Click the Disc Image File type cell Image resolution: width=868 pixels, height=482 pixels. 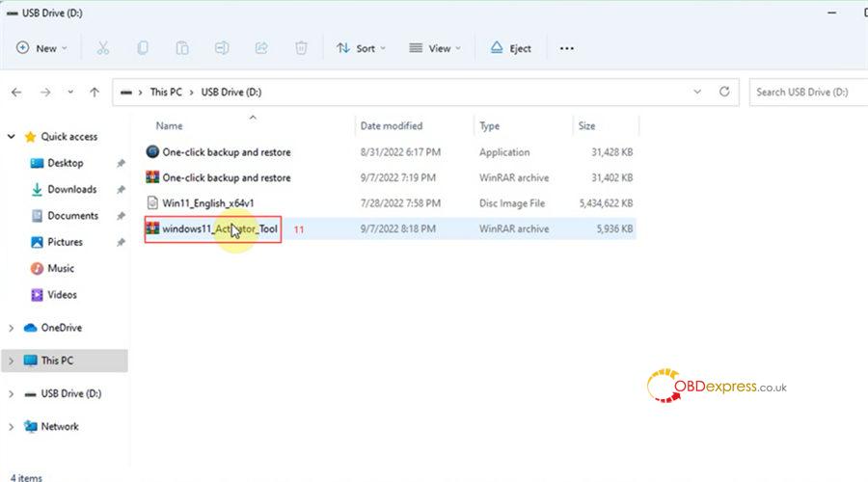(512, 203)
